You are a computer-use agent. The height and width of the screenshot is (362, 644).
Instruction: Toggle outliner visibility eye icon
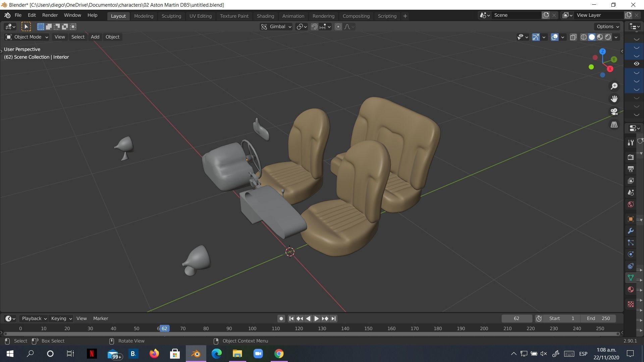coord(636,64)
